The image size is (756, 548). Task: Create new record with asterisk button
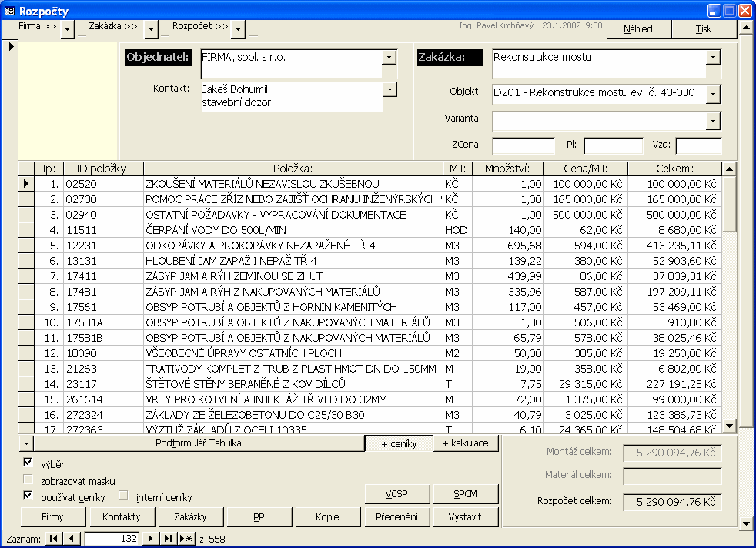coord(186,539)
